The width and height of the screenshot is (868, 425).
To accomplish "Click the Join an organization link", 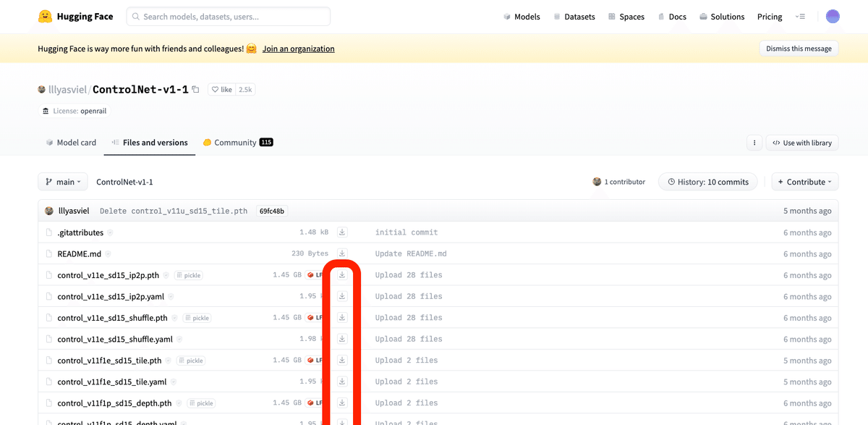I will [298, 49].
